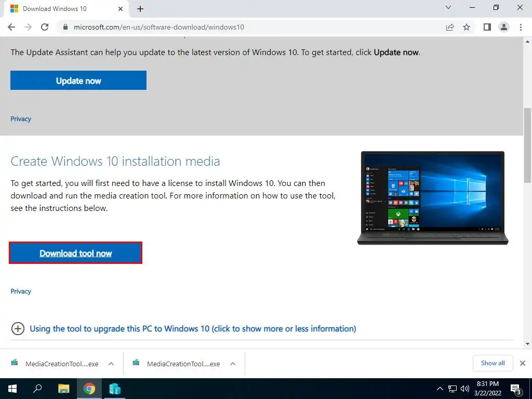Viewport: 532px width, 399px height.
Task: Open File Explorer from taskbar
Action: point(63,389)
